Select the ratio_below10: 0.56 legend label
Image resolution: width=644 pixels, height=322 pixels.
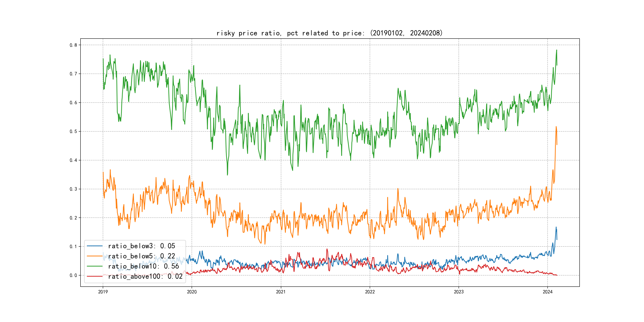click(144, 266)
